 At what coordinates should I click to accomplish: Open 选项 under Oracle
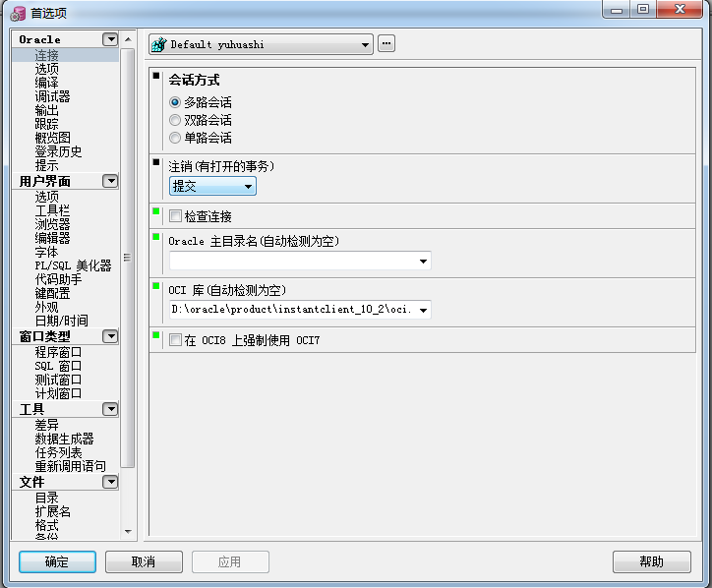pos(47,69)
